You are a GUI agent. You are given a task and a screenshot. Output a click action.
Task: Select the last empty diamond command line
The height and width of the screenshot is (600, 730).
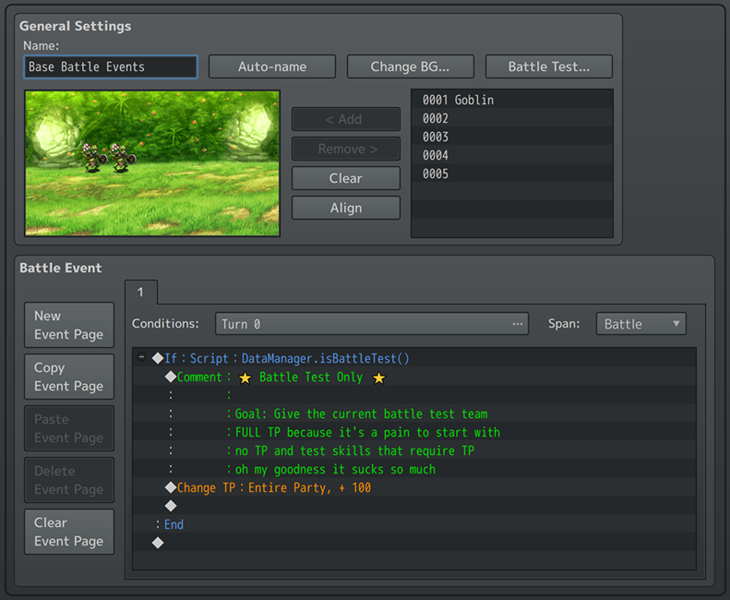point(157,543)
